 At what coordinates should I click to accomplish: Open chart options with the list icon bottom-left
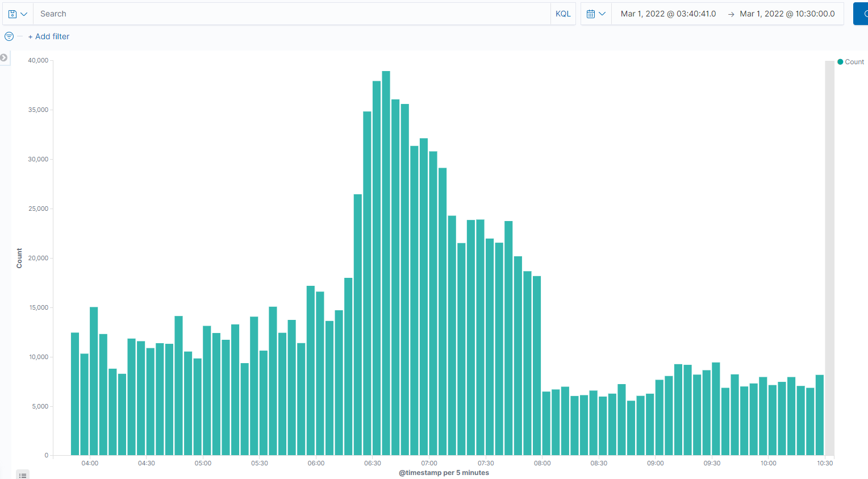coord(22,474)
